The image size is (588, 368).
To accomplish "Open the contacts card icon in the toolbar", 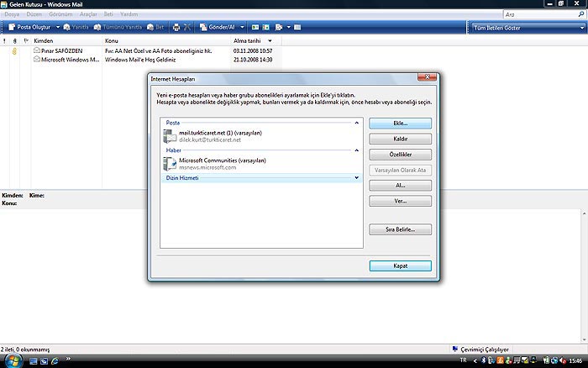I will point(255,27).
